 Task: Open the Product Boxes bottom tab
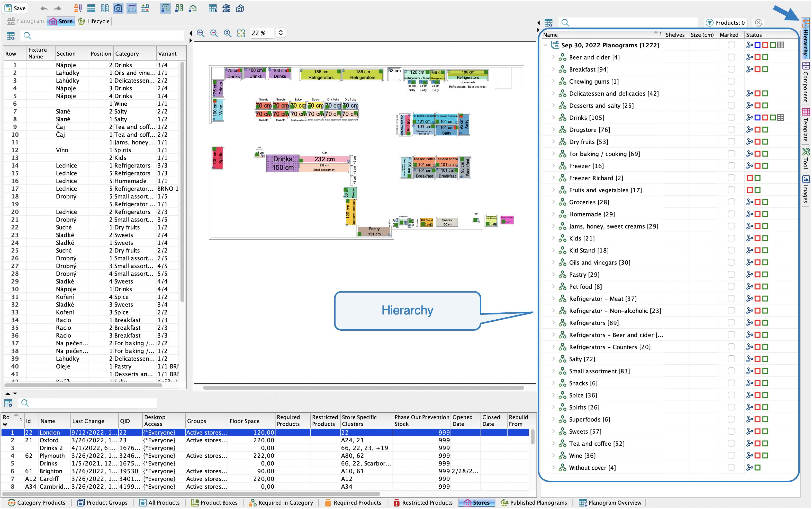pyautogui.click(x=214, y=503)
